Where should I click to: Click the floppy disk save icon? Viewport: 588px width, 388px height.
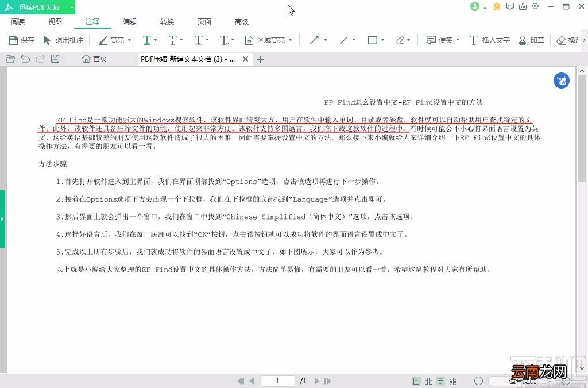click(x=55, y=59)
